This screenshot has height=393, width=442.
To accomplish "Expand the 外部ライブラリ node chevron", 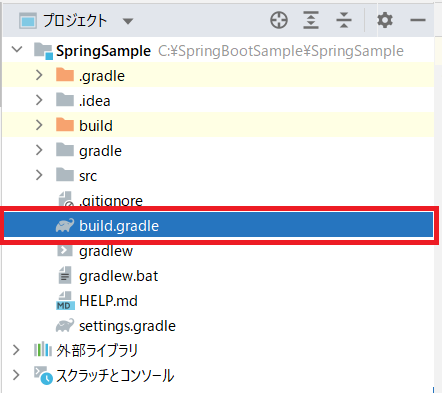I will pos(16,350).
